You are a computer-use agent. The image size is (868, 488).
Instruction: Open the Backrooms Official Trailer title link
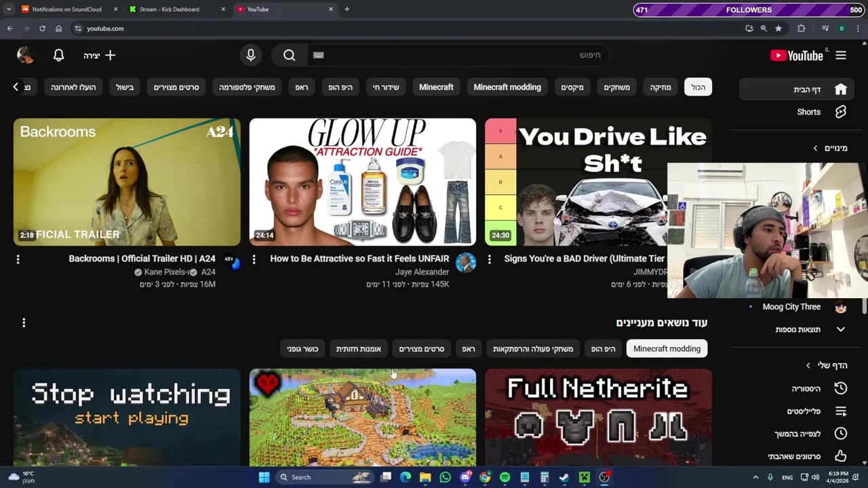click(x=142, y=258)
